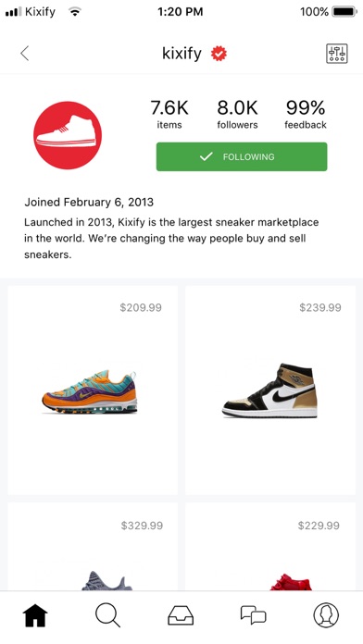Screen dimensions: 363x644
Task: View the 8.0K followers list
Action: (237, 115)
